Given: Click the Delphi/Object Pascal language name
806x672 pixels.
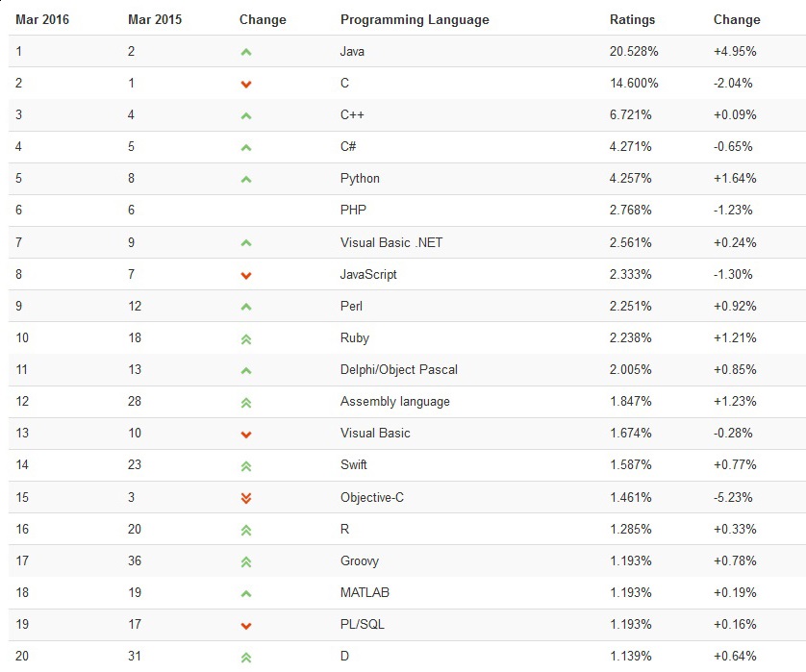Looking at the screenshot, I should pos(399,369).
